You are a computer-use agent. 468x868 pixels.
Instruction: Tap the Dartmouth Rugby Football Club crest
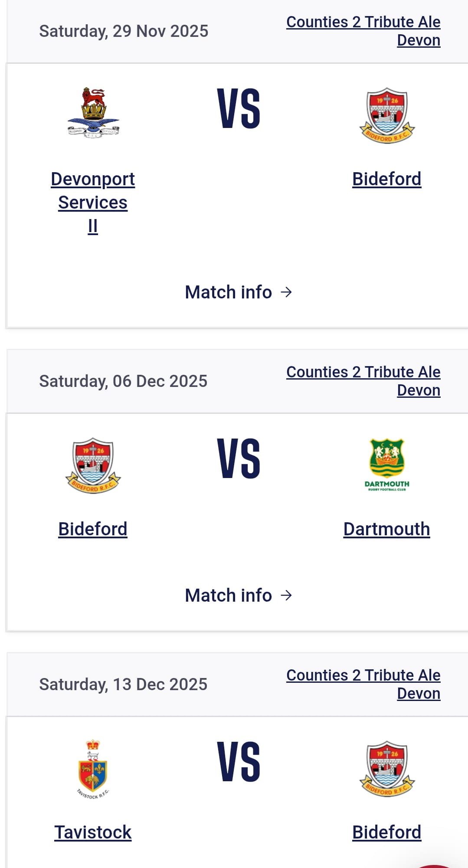pos(387,465)
